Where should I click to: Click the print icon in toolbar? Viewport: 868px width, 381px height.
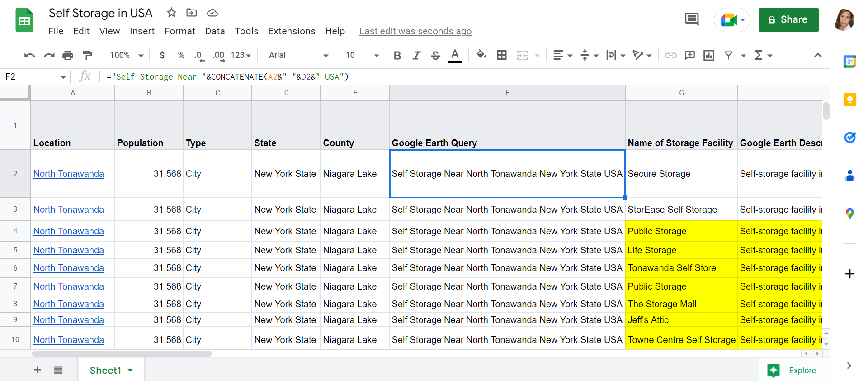coord(68,55)
